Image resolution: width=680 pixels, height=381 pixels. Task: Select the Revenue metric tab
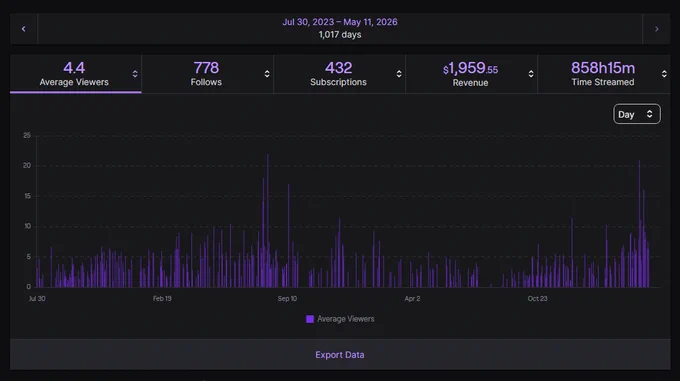click(x=471, y=74)
